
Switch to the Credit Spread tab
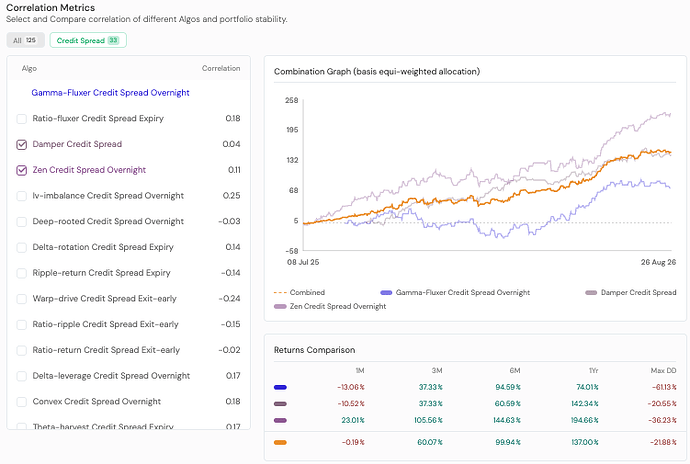[88, 40]
